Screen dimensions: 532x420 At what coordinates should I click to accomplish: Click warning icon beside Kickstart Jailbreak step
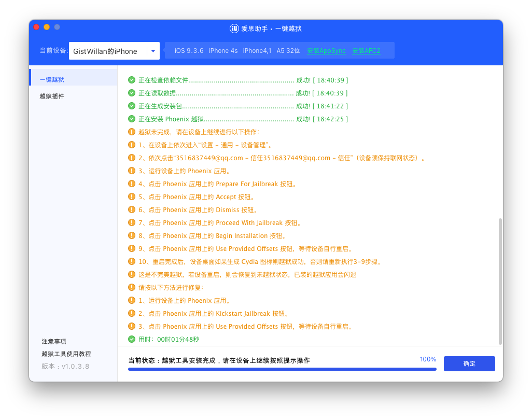coord(132,313)
